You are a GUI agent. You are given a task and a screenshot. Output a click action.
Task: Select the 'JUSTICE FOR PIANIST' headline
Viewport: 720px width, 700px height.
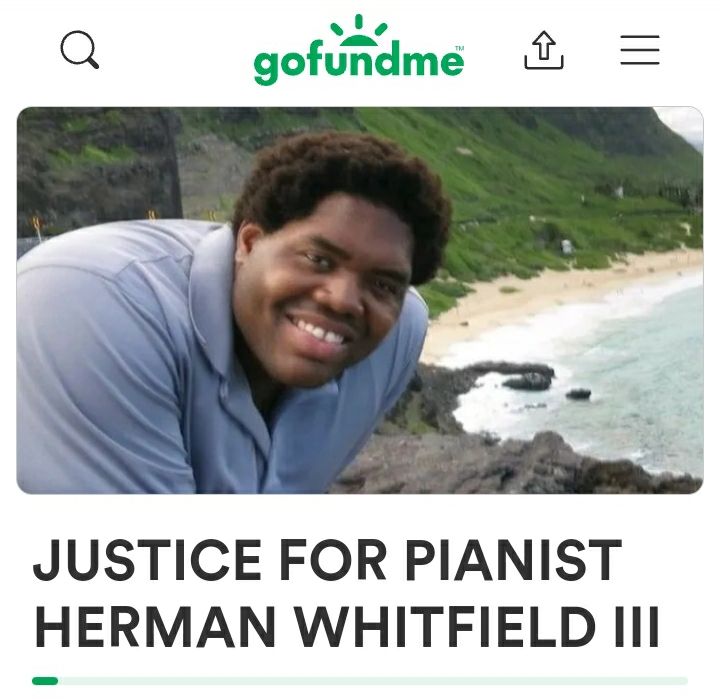click(x=327, y=560)
